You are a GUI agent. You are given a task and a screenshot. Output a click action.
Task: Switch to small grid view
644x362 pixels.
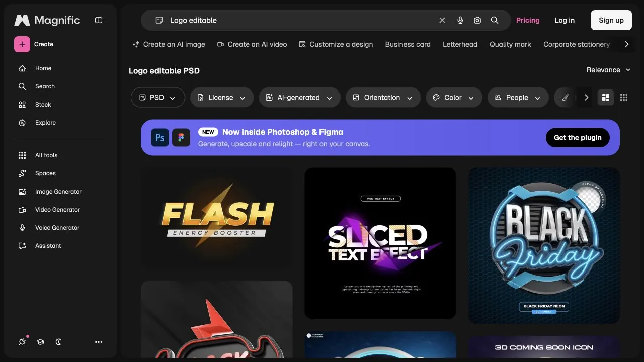tap(624, 98)
